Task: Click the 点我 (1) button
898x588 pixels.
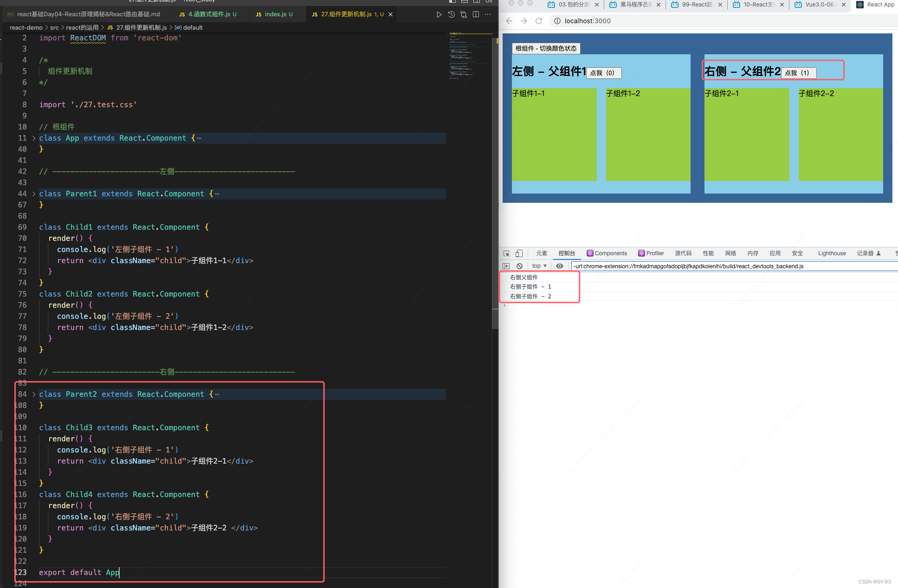Action: (x=798, y=73)
